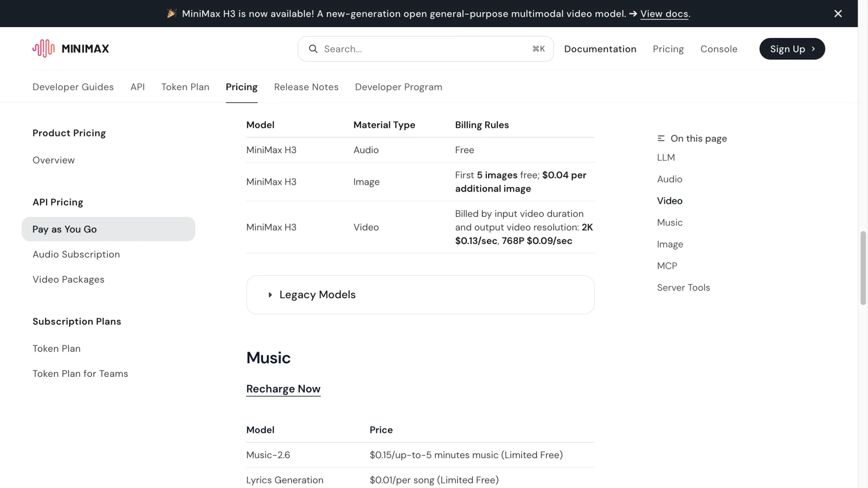Click the "768P $0.09/sec" pricing text

click(537, 241)
